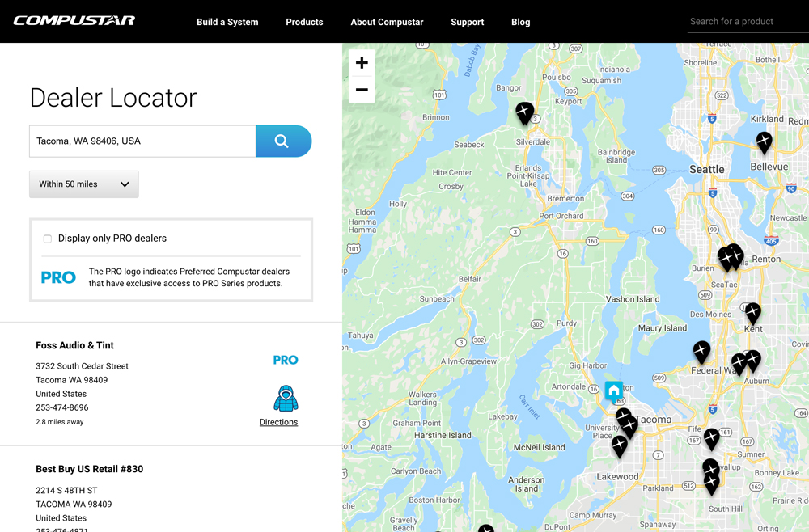
Task: Click address 3732 South Cedar Street
Action: pos(82,366)
